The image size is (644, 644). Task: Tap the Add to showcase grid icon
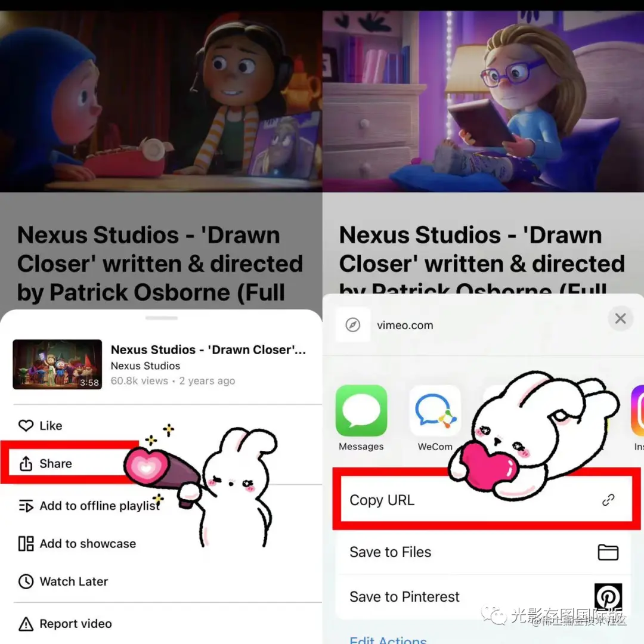(x=26, y=543)
